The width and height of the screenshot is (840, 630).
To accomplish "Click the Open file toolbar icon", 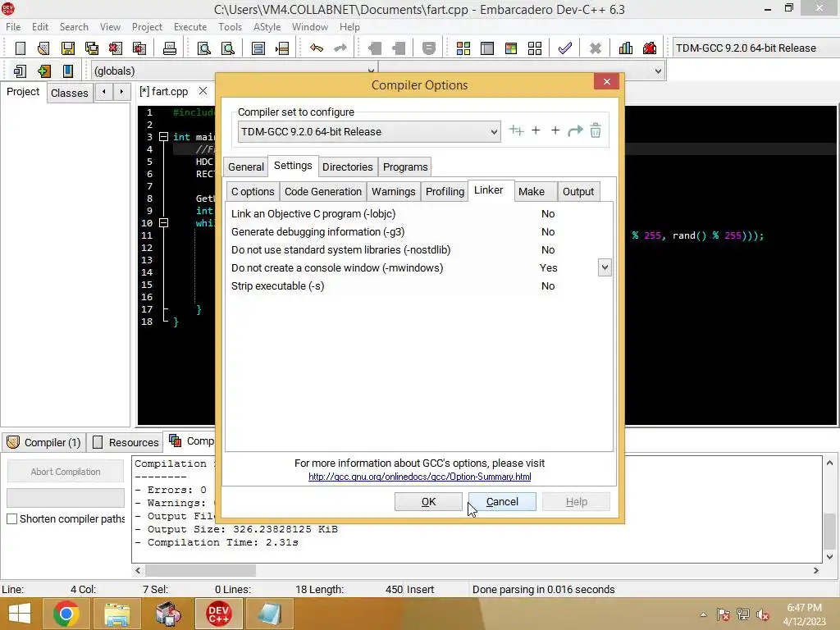I will [x=43, y=48].
